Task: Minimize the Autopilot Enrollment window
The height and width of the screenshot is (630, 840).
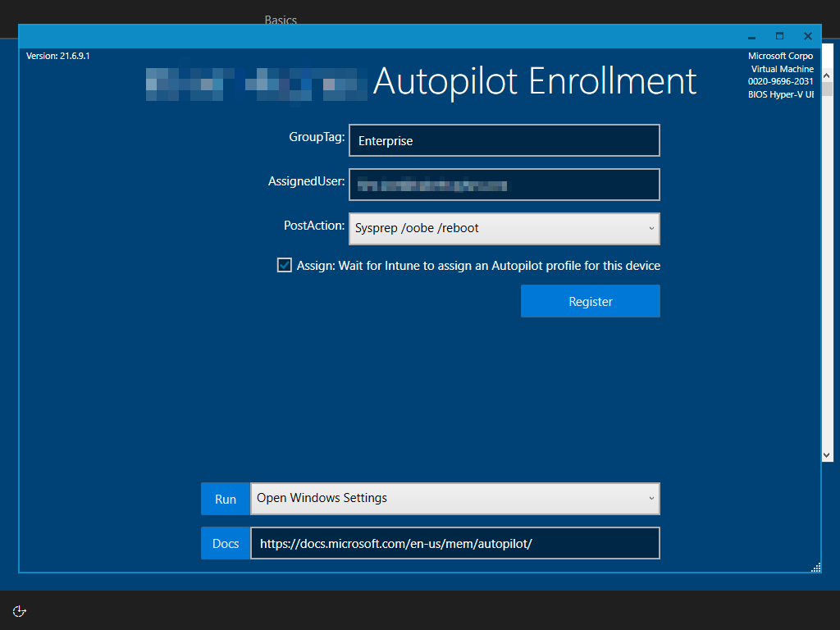Action: [752, 36]
